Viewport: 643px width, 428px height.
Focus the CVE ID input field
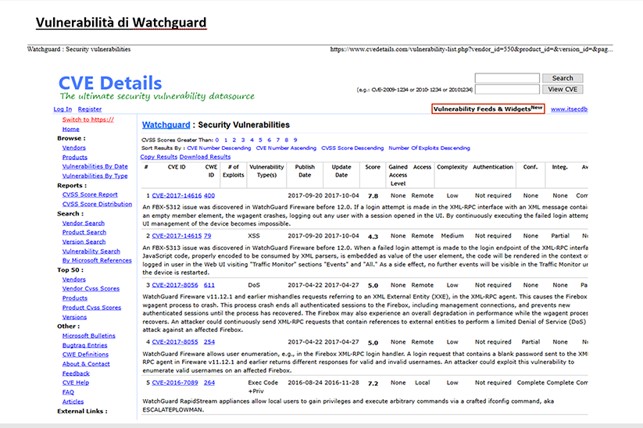507,89
